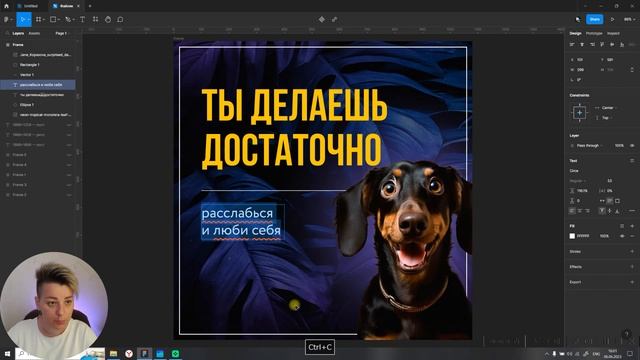Switch to the Prototype tab
Screen dimensions: 640x360
(x=594, y=33)
